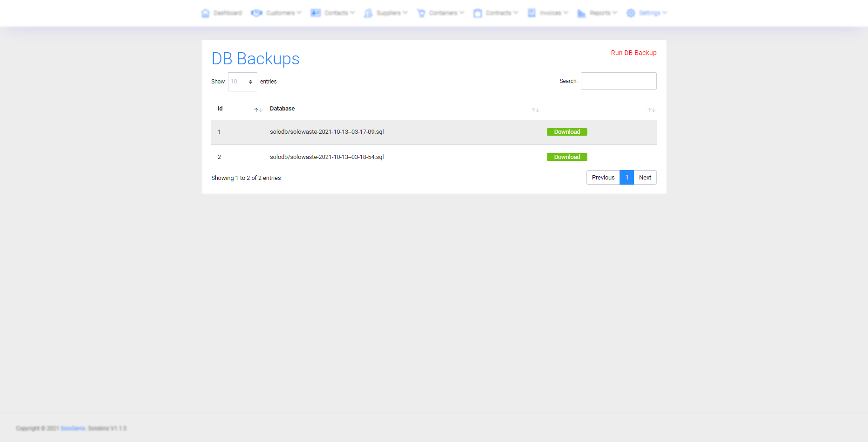Click the Reports bar chart icon
The image size is (868, 442).
(581, 13)
